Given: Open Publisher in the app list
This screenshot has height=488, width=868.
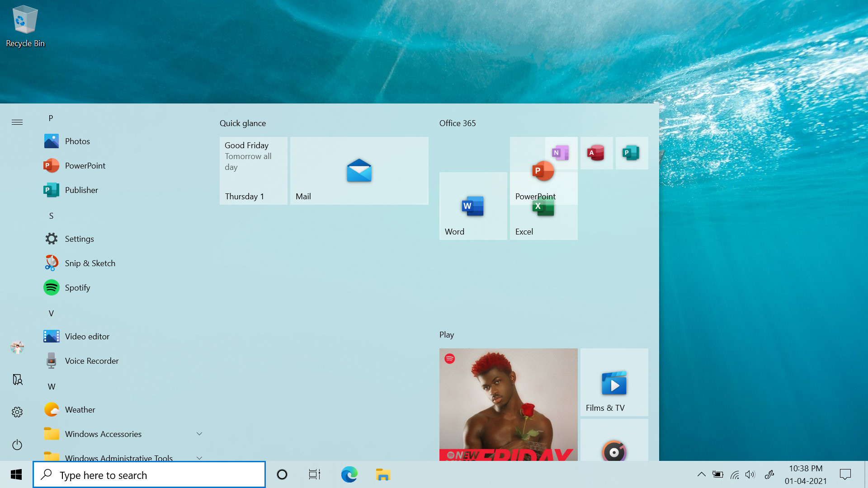Looking at the screenshot, I should click(x=122, y=190).
